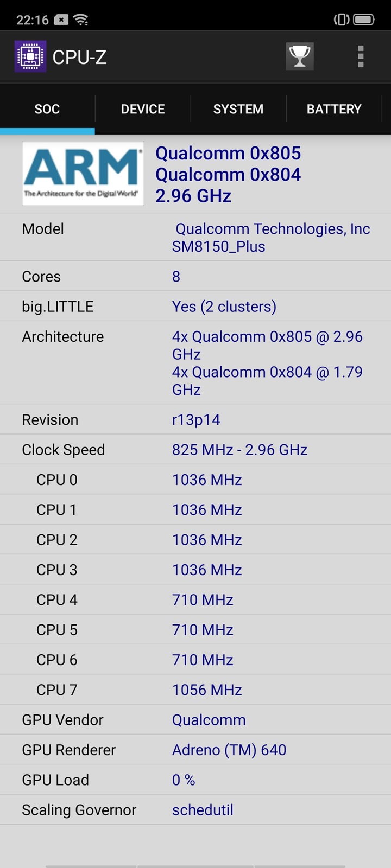Viewport: 391px width, 868px height.
Task: Tap the notification icon beside the clock
Action: tap(61, 20)
